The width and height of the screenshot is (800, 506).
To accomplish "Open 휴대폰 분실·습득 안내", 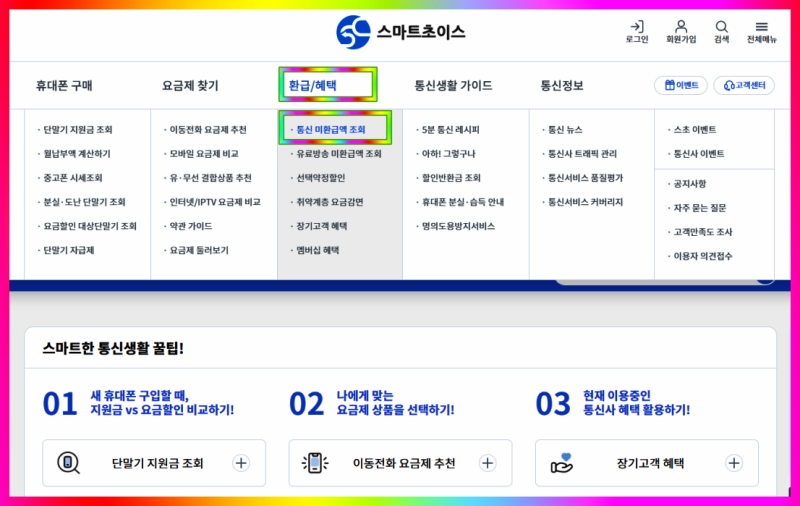I will [x=463, y=202].
